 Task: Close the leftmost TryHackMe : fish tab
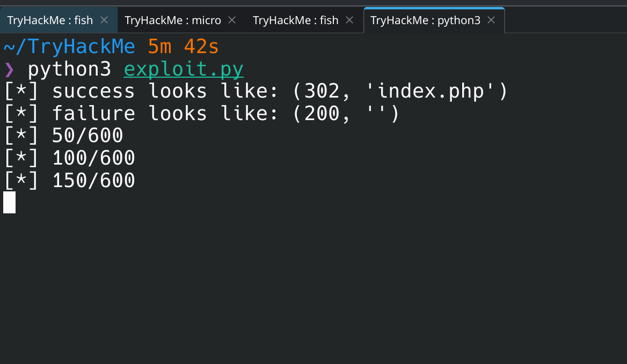click(104, 20)
